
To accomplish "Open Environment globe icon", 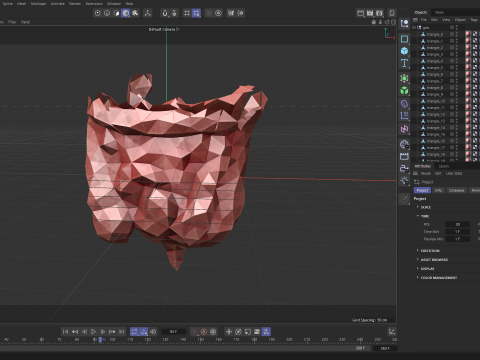I will tap(404, 144).
